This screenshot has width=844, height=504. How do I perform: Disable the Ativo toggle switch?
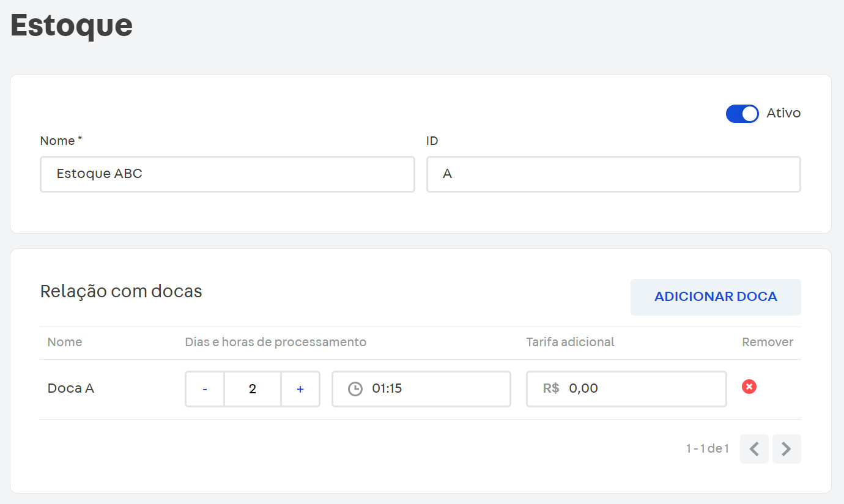(742, 113)
